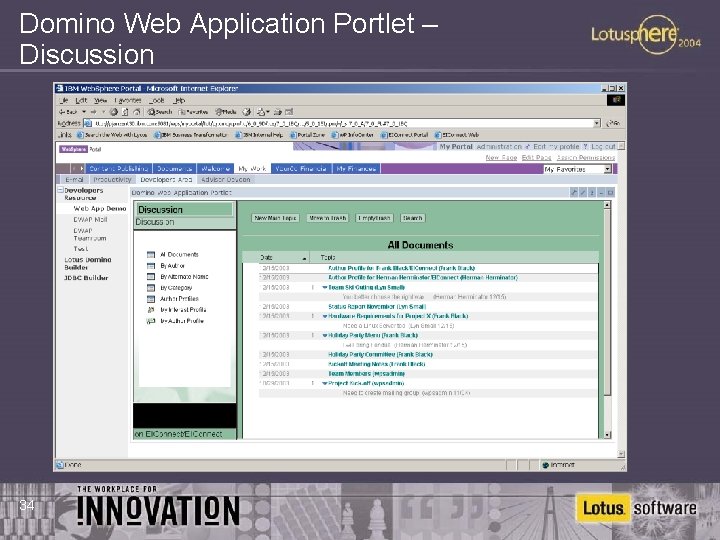Click the Go button beside address bar
Image resolution: width=720 pixels, height=540 pixels.
(613, 123)
